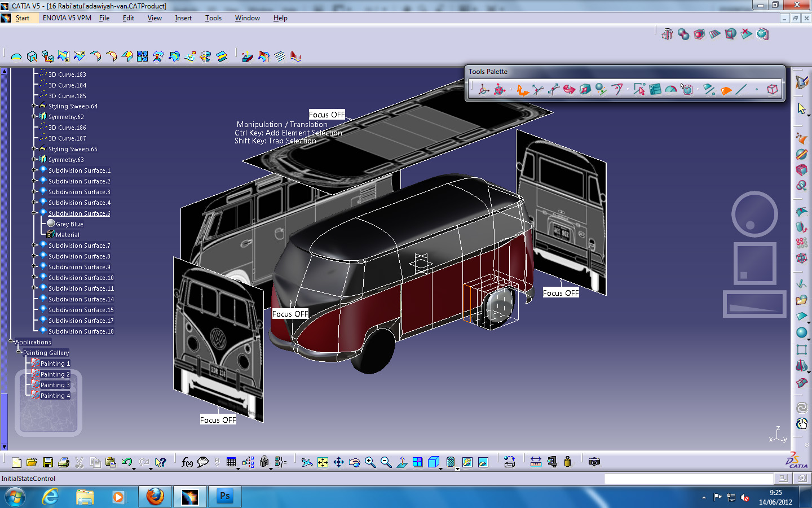Collapse the Subdivision Surface.6 tree node
812x508 pixels.
pyautogui.click(x=35, y=213)
